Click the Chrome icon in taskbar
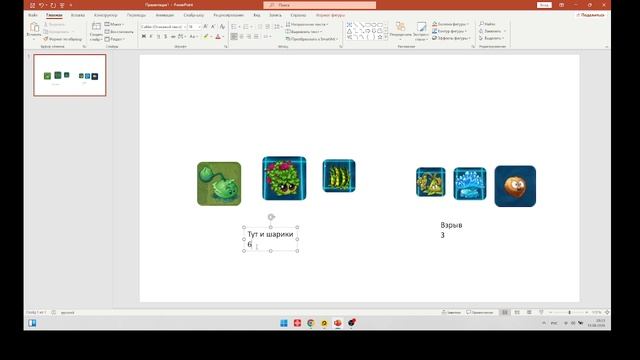The width and height of the screenshot is (640, 360). click(x=311, y=323)
